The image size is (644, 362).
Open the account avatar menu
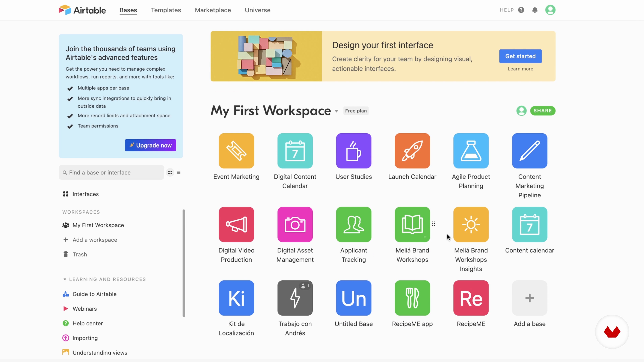550,10
